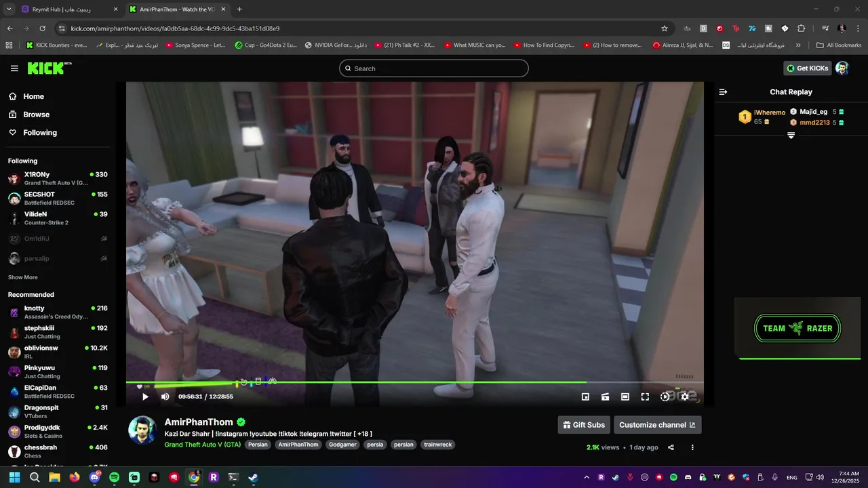This screenshot has width=868, height=488.
Task: Open oblivionsw IRL channel
Action: [57, 352]
